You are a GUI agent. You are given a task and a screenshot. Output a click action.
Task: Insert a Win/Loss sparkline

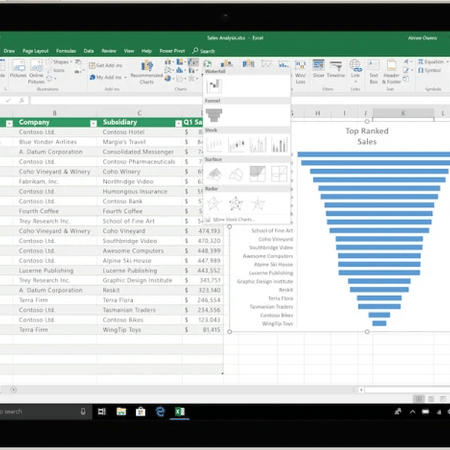[300, 72]
